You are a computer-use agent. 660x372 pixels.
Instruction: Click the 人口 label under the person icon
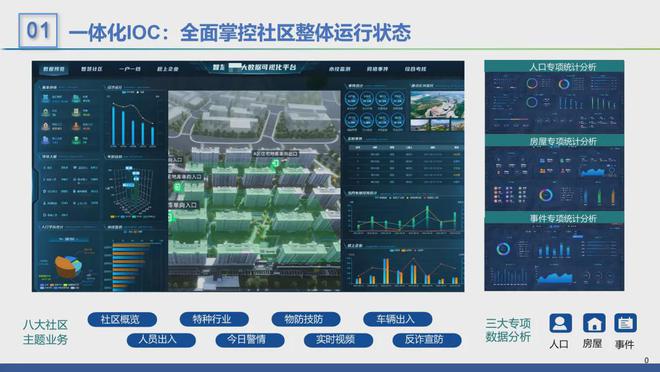point(559,344)
